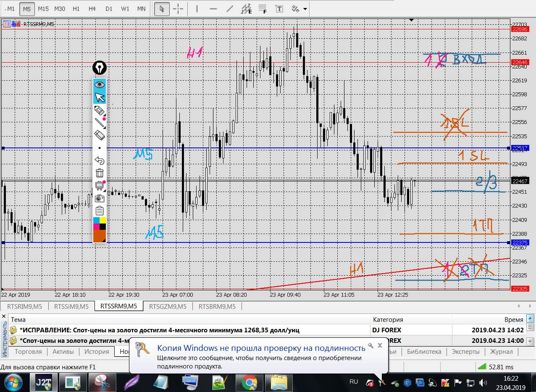Click the shapes and arrows tool icon
Image resolution: width=536 pixels, height=392 pixels.
click(295, 8)
